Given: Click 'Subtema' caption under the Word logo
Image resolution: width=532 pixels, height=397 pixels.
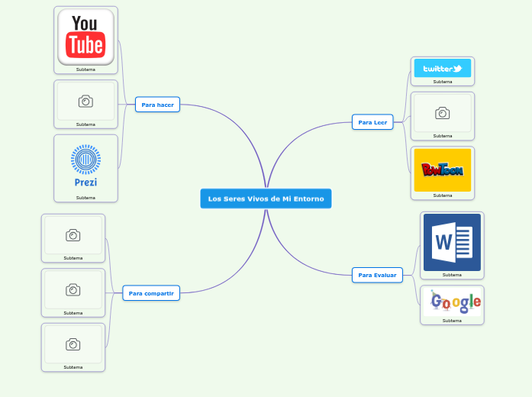Looking at the screenshot, I should coord(452,275).
